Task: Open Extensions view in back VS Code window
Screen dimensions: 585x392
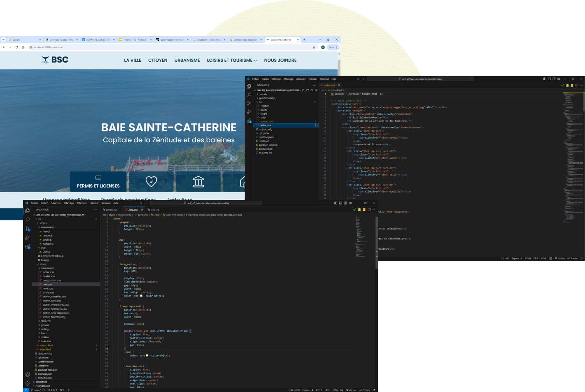Action: tap(249, 121)
